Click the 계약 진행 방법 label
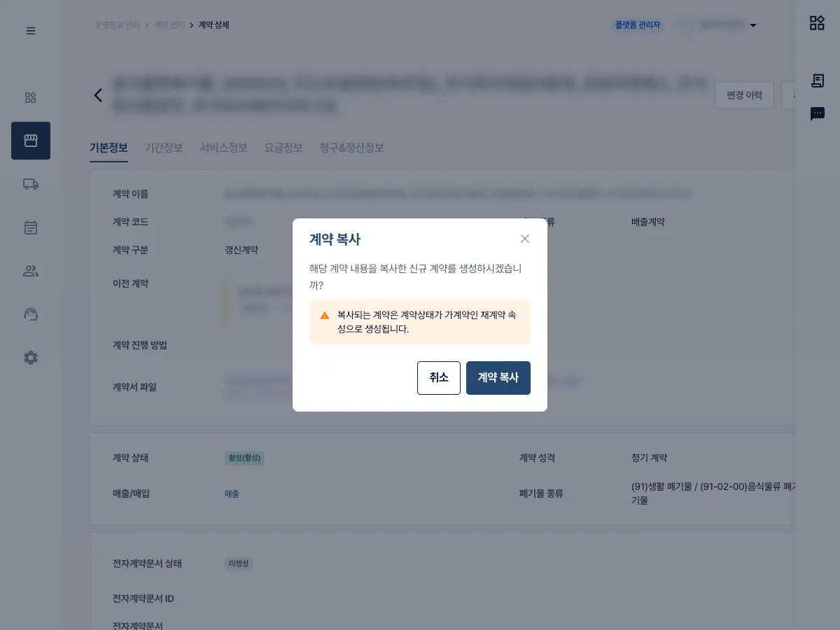840x630 pixels. (x=140, y=345)
